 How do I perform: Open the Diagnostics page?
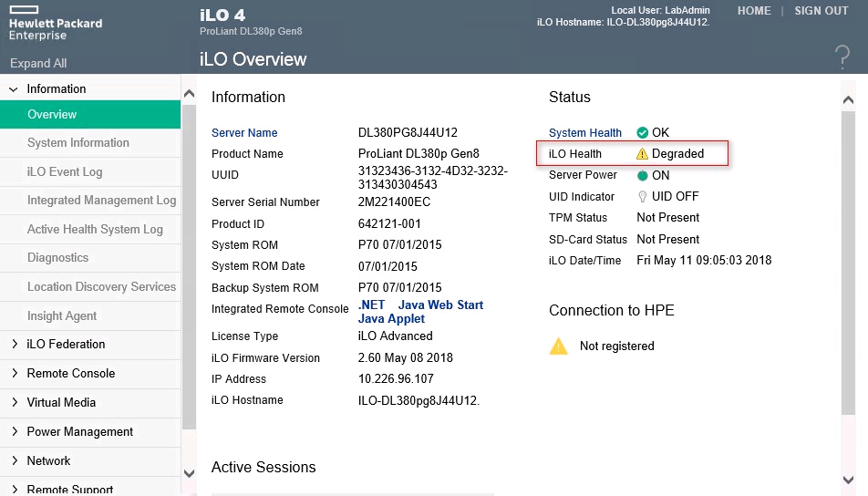pos(57,258)
